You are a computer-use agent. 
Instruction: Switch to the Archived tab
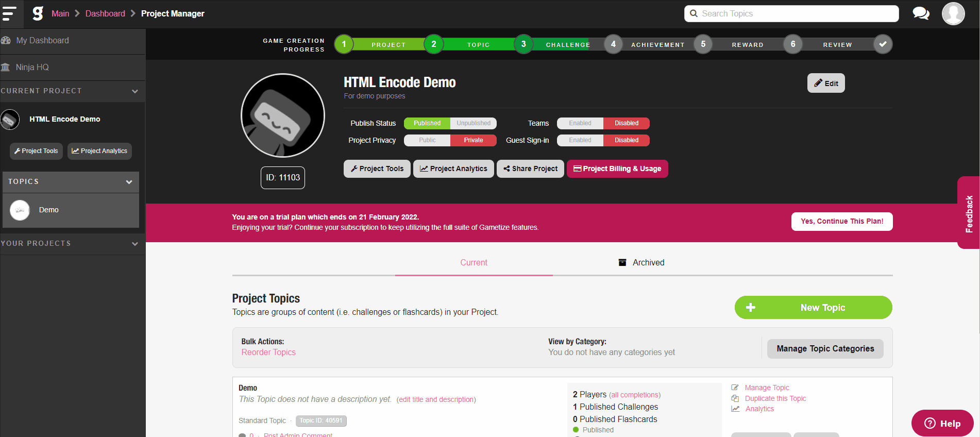641,262
